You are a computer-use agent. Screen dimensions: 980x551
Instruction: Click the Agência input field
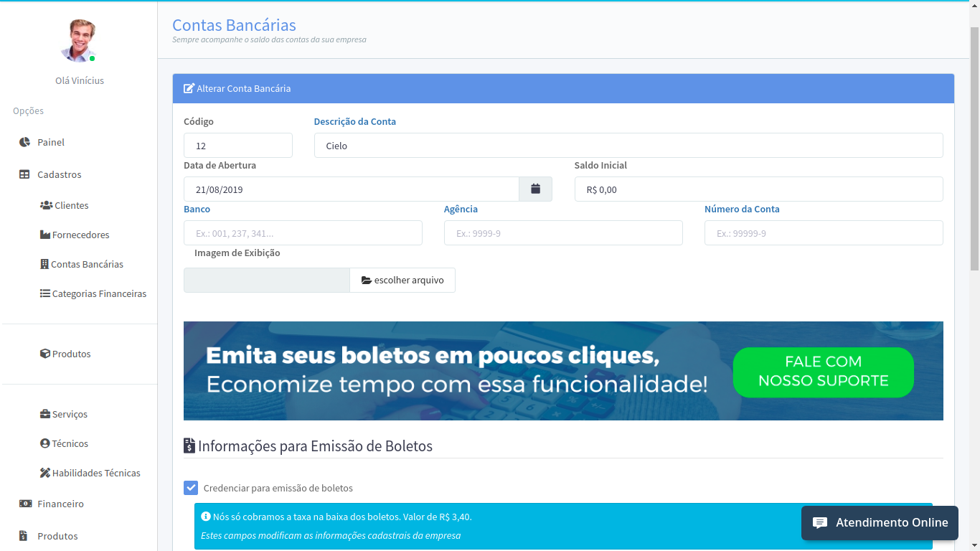tap(563, 233)
